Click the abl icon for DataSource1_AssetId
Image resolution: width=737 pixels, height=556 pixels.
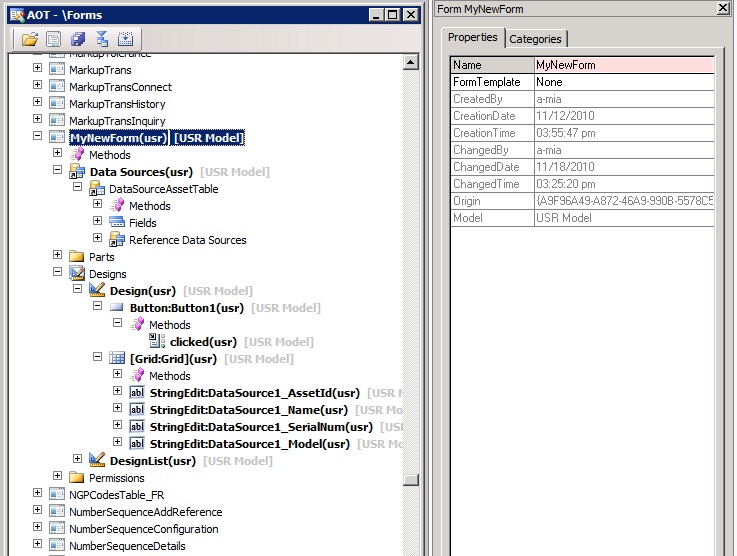click(137, 392)
